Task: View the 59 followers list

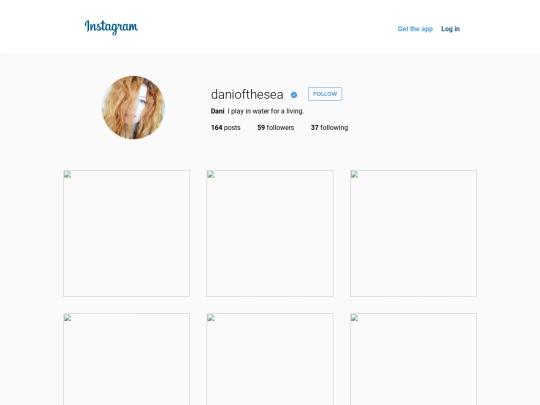Action: point(276,127)
